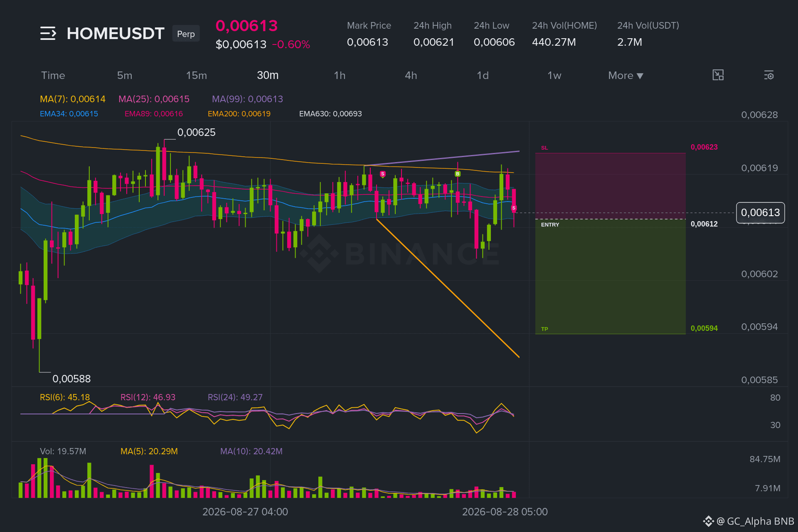Viewport: 798px width, 532px height.
Task: Open the chart layout tool icon
Action: 718,75
